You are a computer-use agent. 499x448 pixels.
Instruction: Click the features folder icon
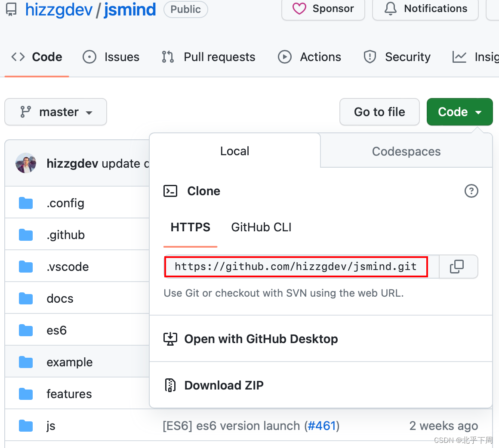click(26, 394)
